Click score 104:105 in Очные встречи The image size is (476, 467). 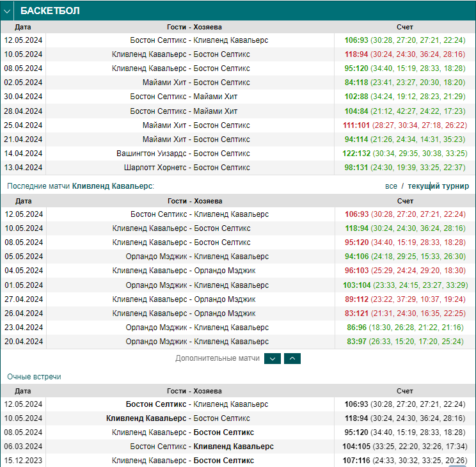click(x=356, y=447)
